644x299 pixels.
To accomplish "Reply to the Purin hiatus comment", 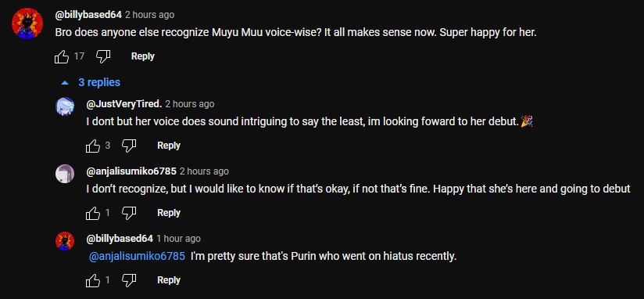I will pos(169,280).
